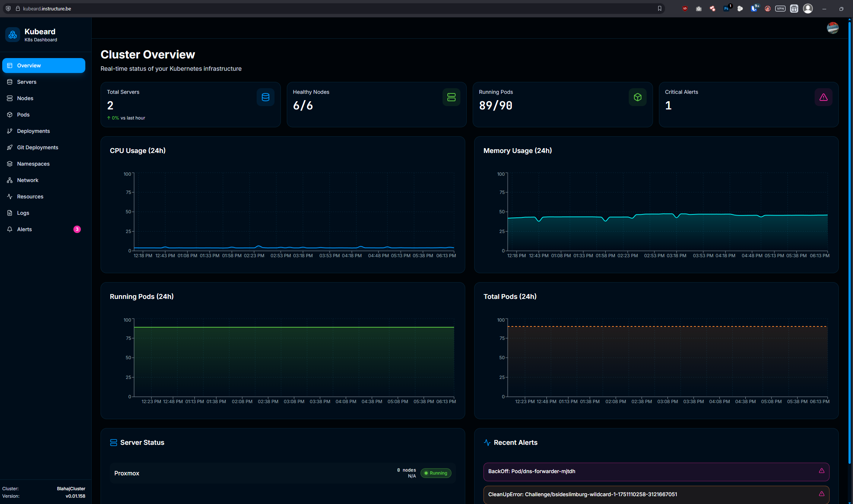Click the Total Servers database icon
The width and height of the screenshot is (853, 504).
coord(266,97)
